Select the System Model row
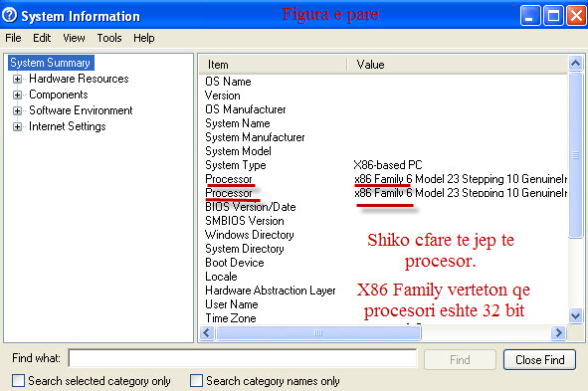This screenshot has height=391, width=588. (383, 150)
